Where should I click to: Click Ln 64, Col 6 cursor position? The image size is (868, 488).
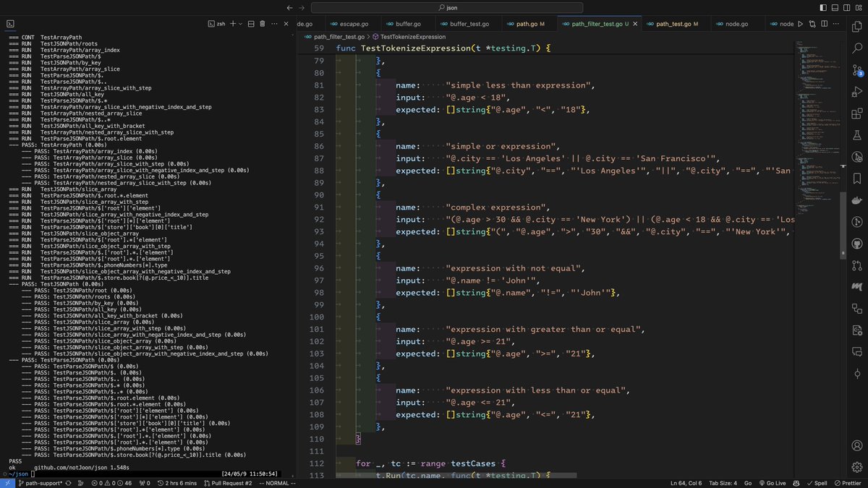pos(687,483)
